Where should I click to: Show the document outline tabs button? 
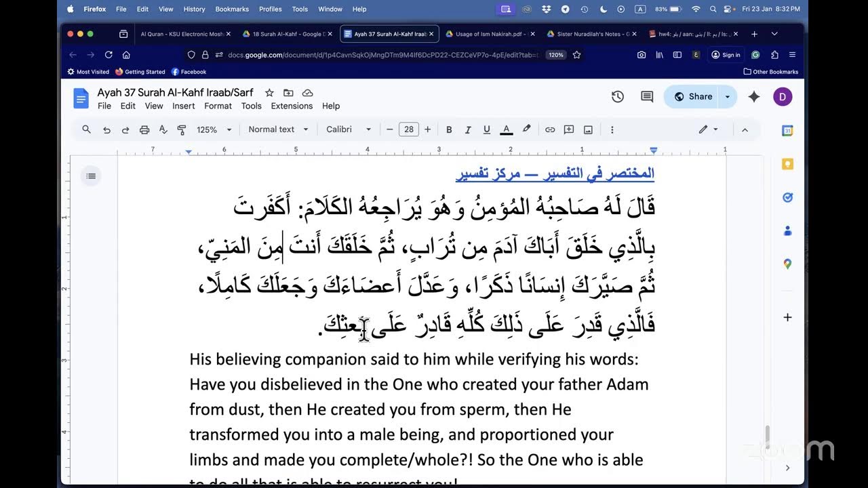pos(91,176)
